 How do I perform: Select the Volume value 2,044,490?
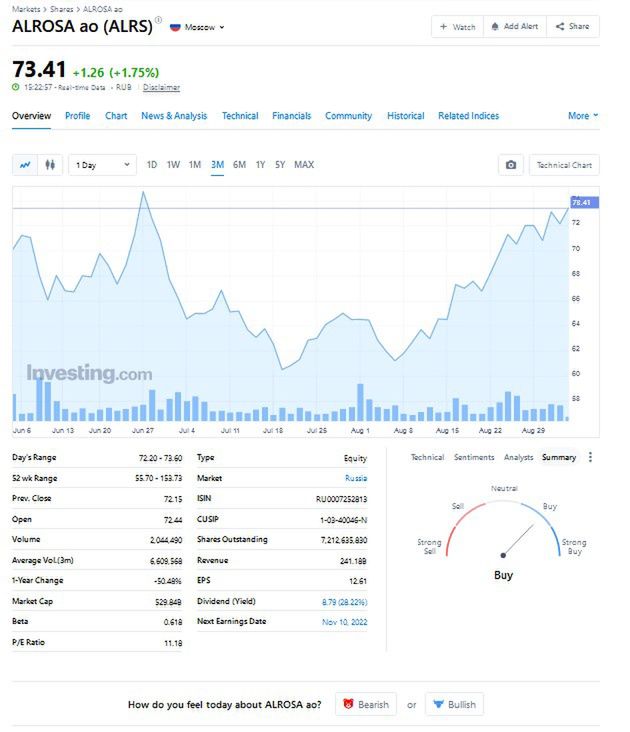click(166, 540)
